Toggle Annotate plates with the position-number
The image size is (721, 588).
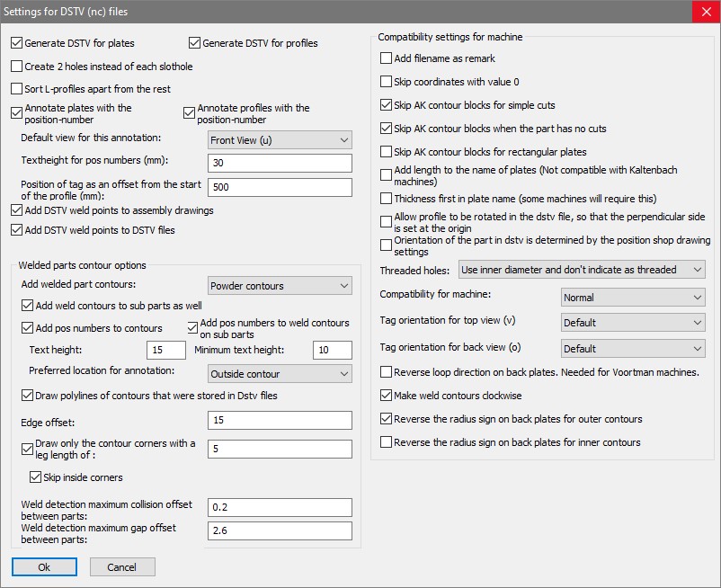coord(16,113)
